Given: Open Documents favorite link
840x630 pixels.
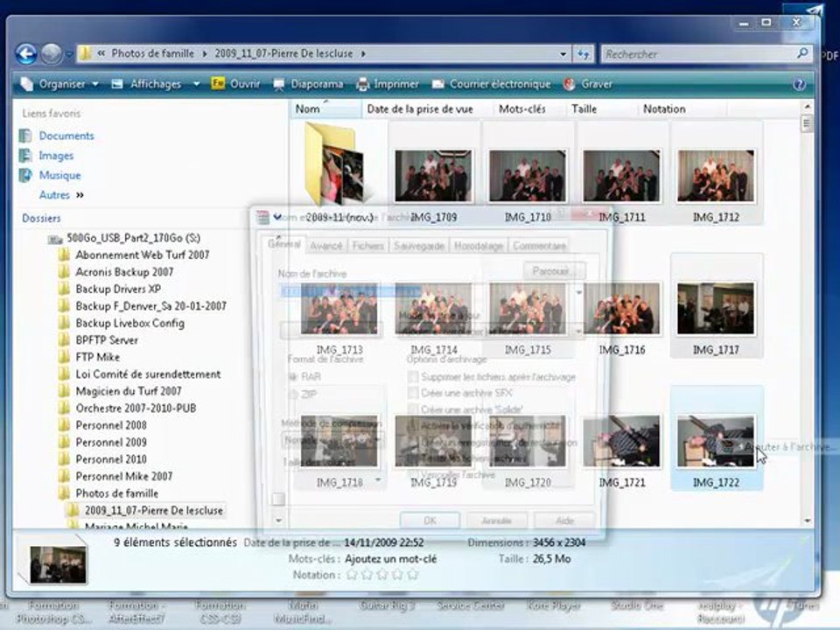Looking at the screenshot, I should pos(66,136).
